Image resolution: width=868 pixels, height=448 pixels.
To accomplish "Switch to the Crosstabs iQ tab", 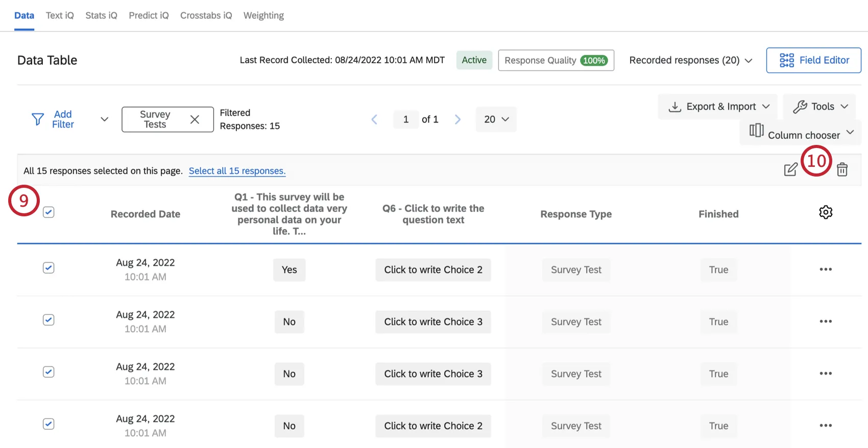I will 206,15.
